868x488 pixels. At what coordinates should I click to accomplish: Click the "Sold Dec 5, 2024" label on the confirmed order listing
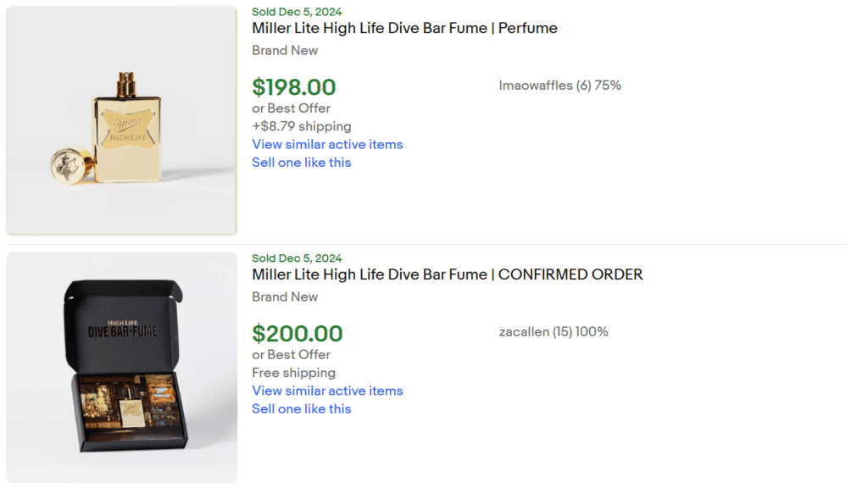[x=297, y=258]
